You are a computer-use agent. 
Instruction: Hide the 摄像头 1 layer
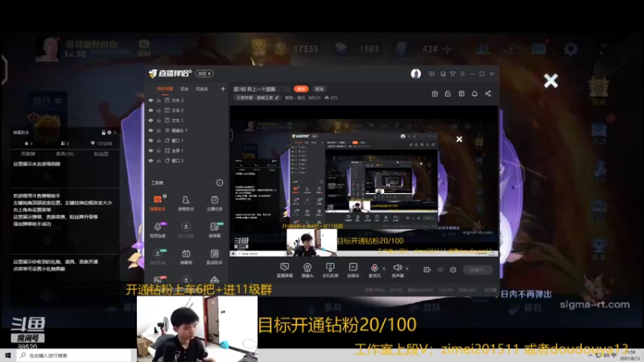tap(151, 130)
